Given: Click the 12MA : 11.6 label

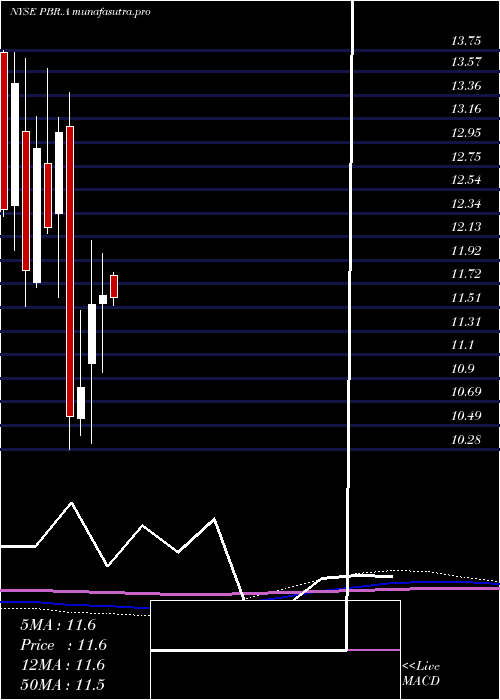Looking at the screenshot, I should pos(63,665).
